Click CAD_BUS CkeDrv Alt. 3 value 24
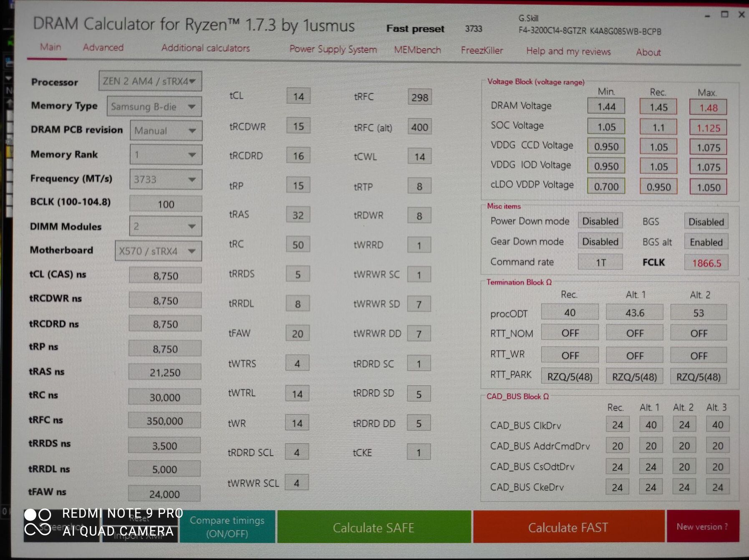This screenshot has width=749, height=560. coord(717,487)
